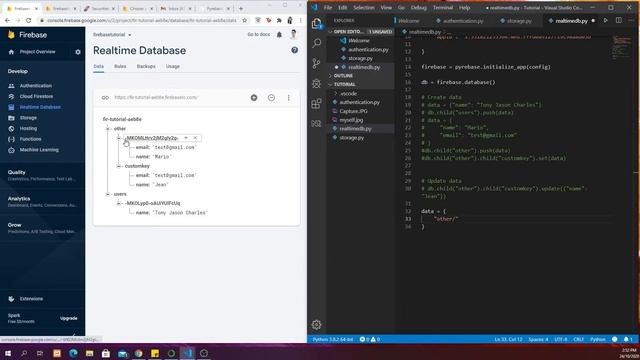Open the VS Code Search view

tap(316, 43)
